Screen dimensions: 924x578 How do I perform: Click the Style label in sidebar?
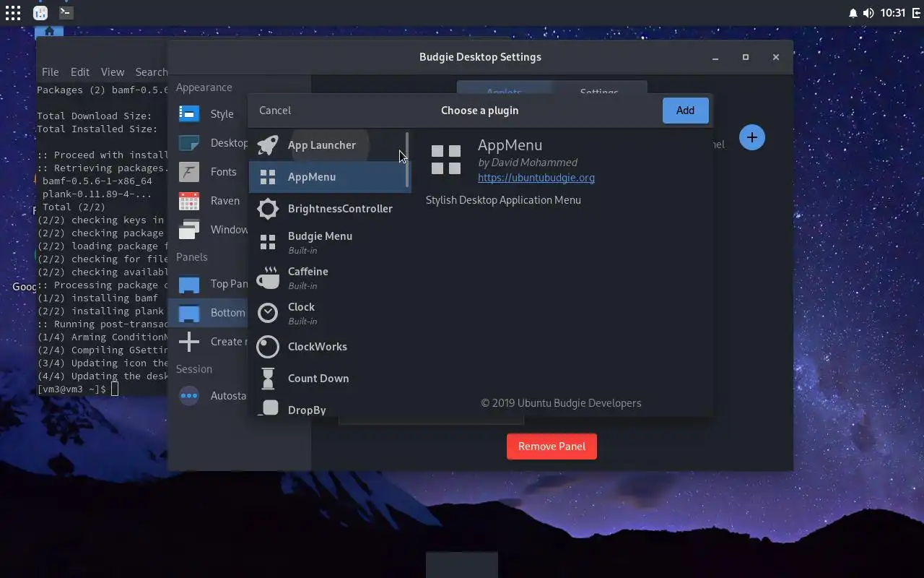coord(222,114)
